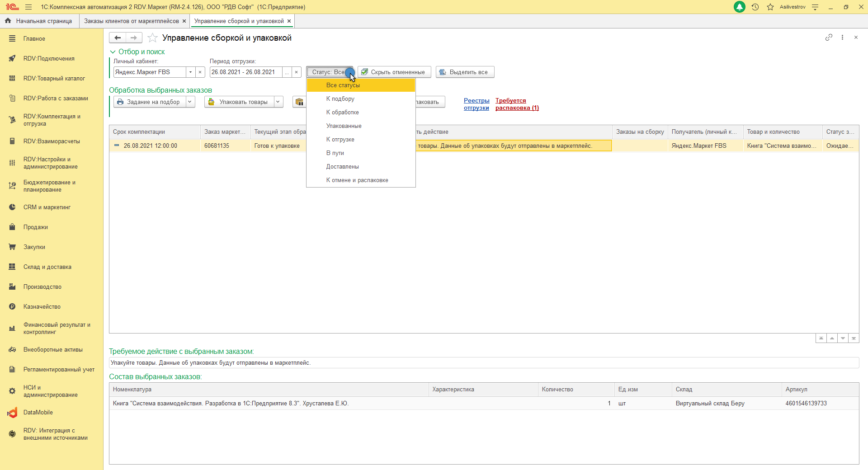
Task: Click the notifications bell icon
Action: 740,7
